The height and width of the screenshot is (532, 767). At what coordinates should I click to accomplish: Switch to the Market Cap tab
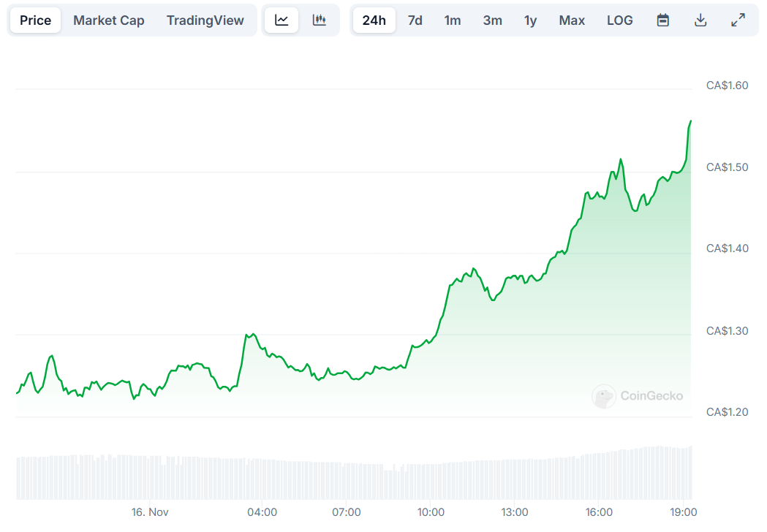[108, 20]
